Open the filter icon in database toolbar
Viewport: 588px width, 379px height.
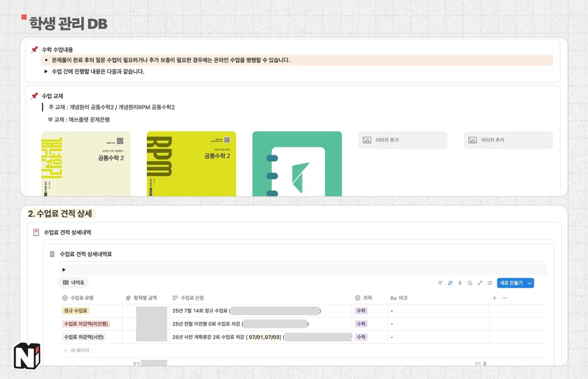440,283
